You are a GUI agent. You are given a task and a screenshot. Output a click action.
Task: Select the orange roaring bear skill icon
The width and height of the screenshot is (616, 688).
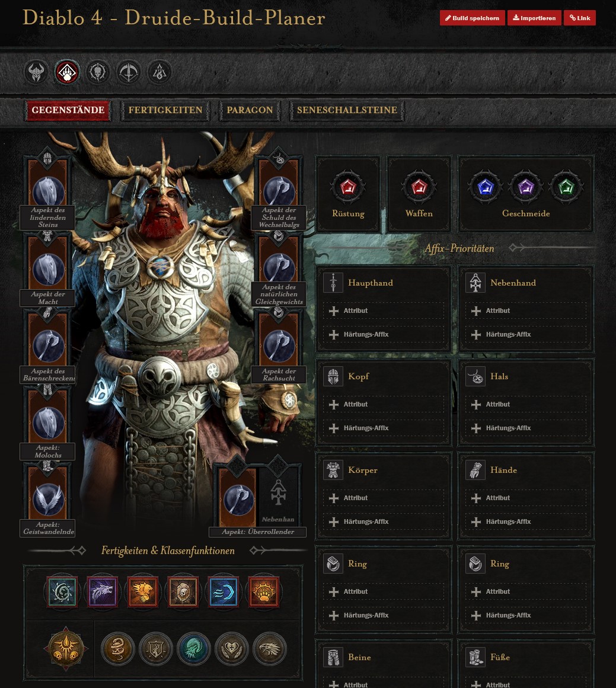[x=143, y=592]
